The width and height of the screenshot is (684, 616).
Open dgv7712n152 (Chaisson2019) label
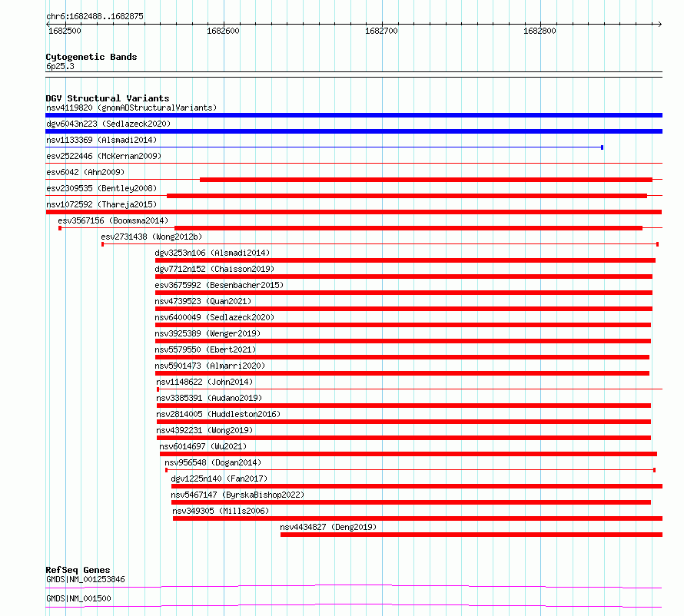(214, 269)
